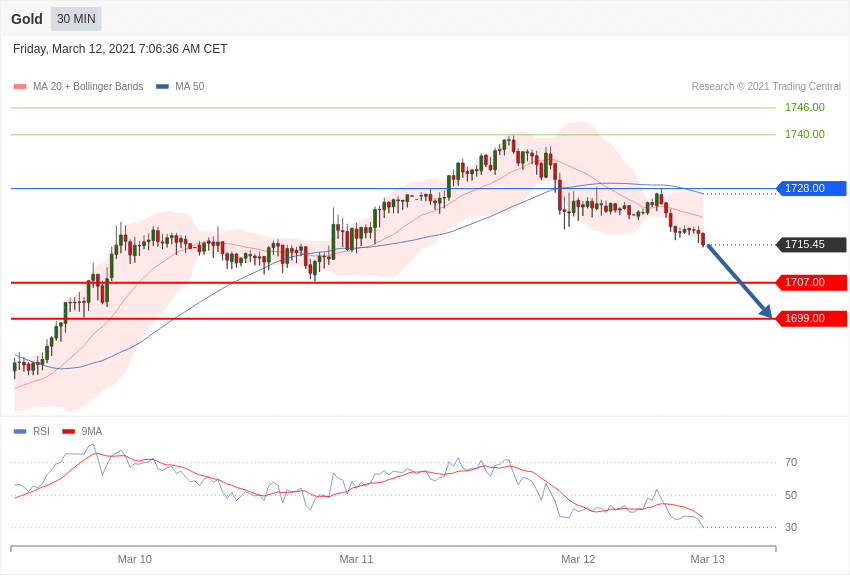Click the RSI blue legend swatch
850x576 pixels.
click(x=20, y=431)
